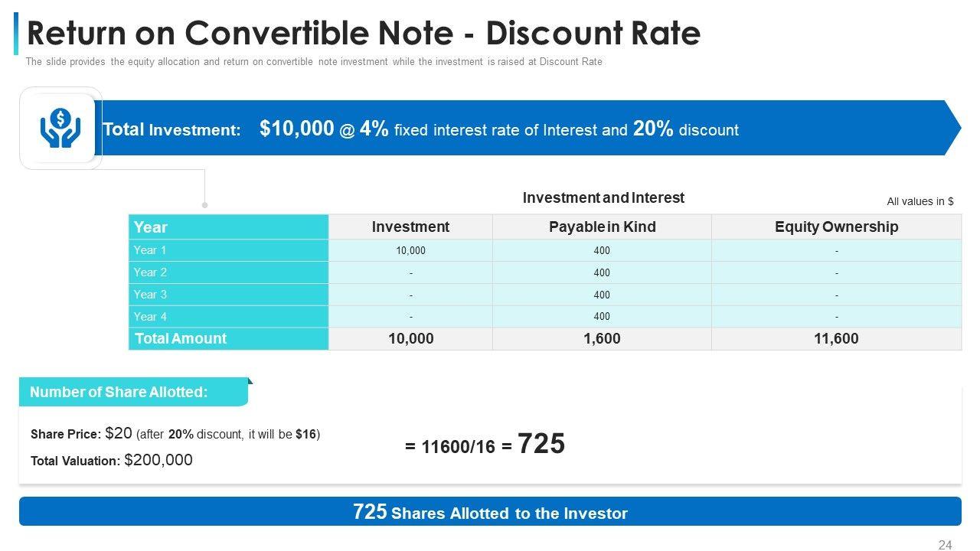
Task: Select the 'Year 1' row label
Action: click(x=150, y=250)
